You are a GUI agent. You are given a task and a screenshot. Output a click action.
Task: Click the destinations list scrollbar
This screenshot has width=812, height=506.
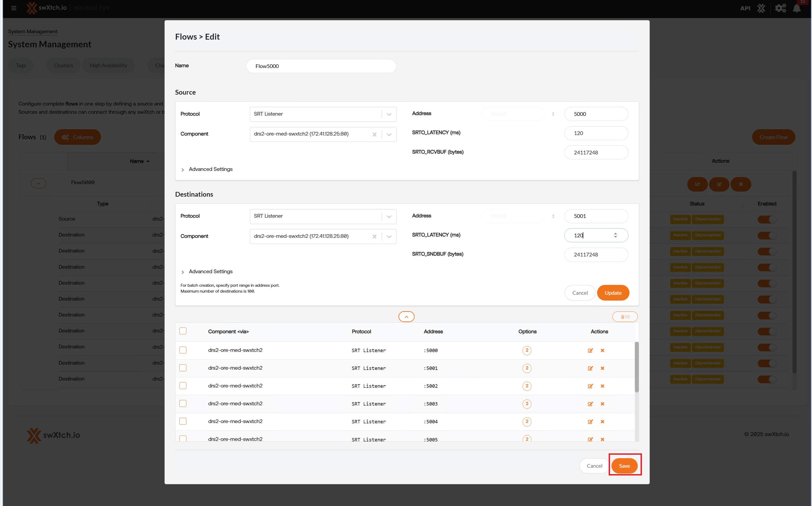coord(636,367)
